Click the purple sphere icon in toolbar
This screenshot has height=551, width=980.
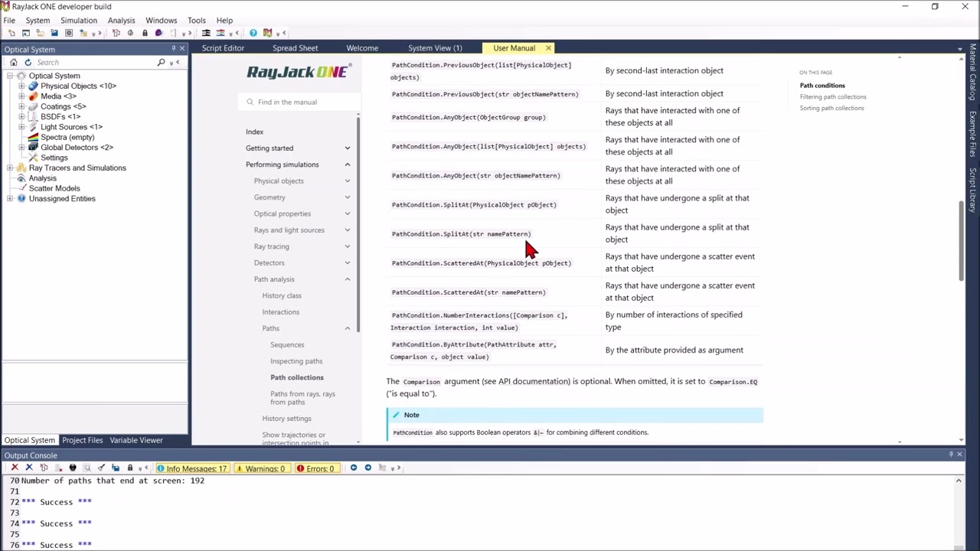[158, 33]
